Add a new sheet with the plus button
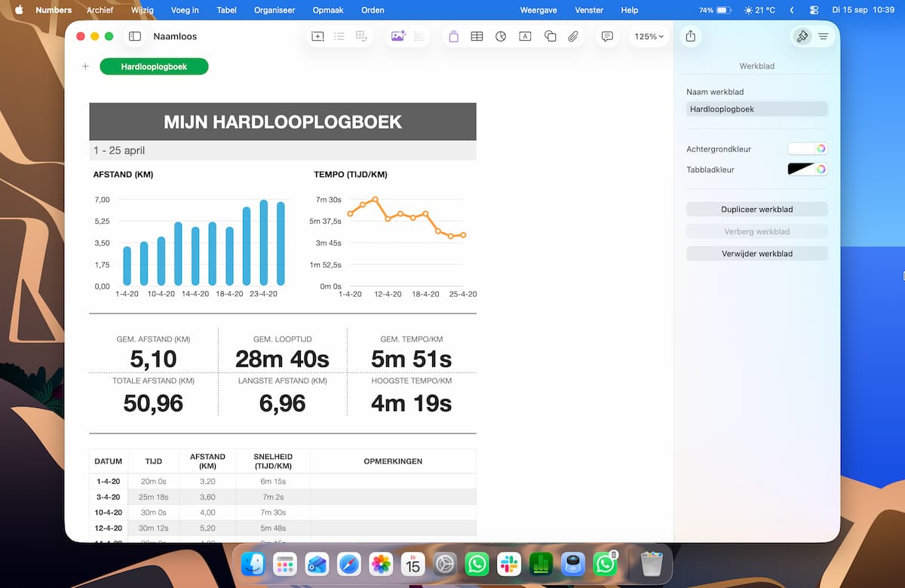Image resolution: width=905 pixels, height=588 pixels. 85,66
